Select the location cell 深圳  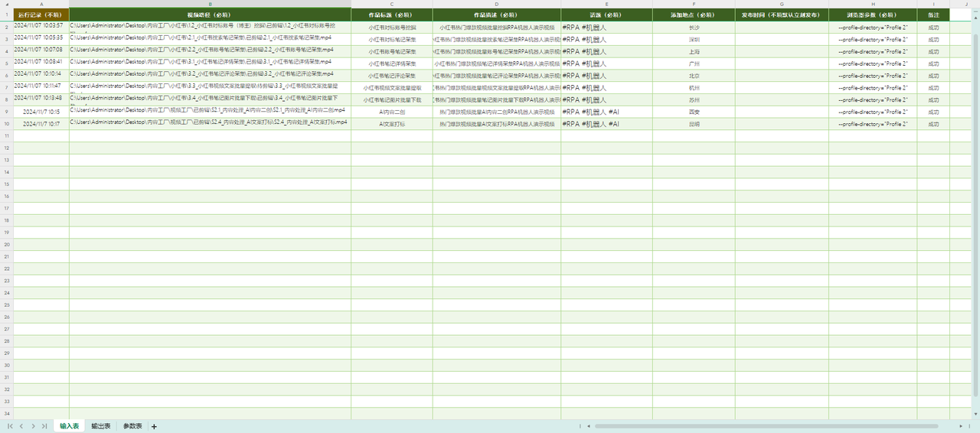coord(694,39)
